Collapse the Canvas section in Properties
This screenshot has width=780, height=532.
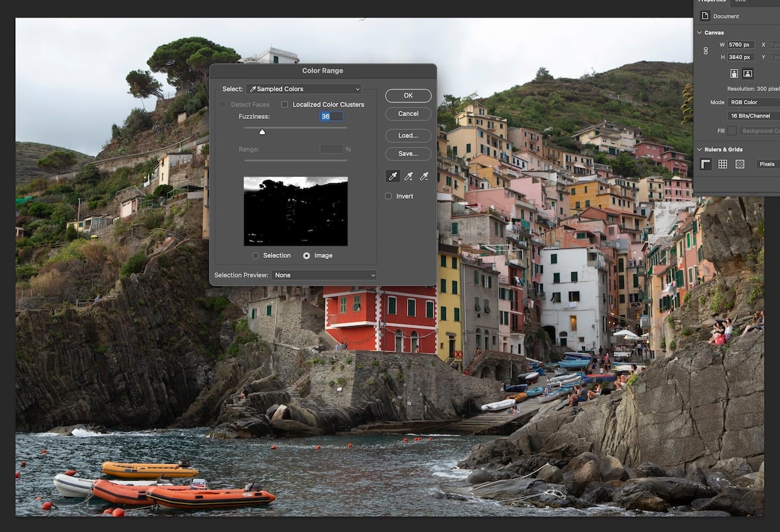699,32
